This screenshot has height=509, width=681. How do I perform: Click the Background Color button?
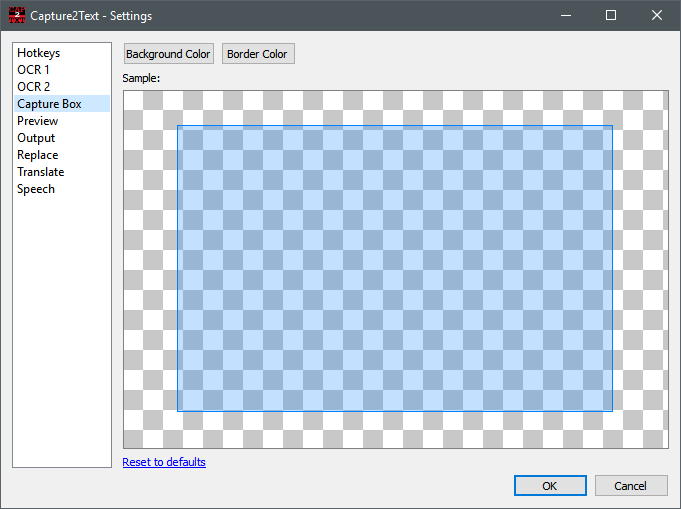point(169,54)
